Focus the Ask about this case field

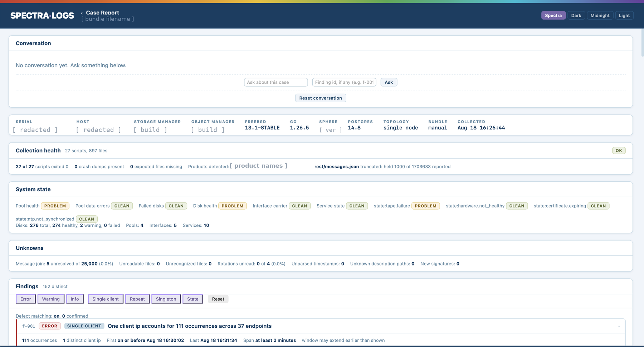tap(276, 82)
